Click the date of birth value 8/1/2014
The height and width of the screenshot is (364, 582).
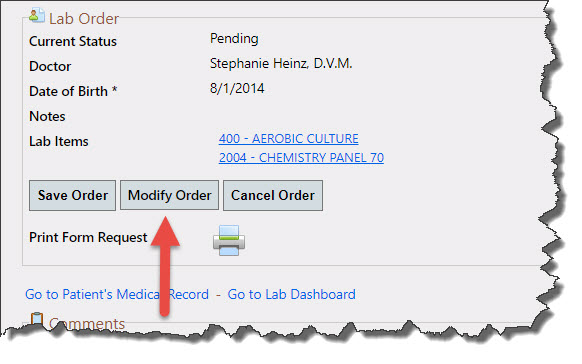tap(237, 88)
